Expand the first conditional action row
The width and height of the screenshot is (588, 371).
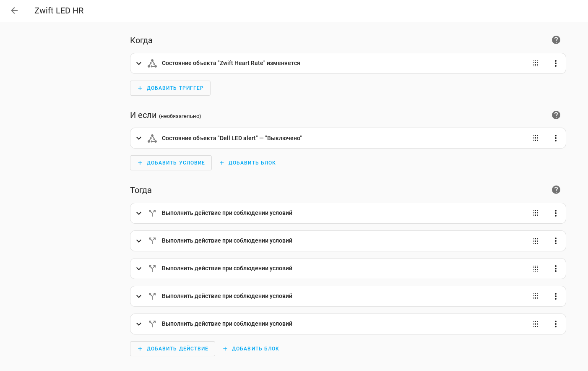coord(139,213)
